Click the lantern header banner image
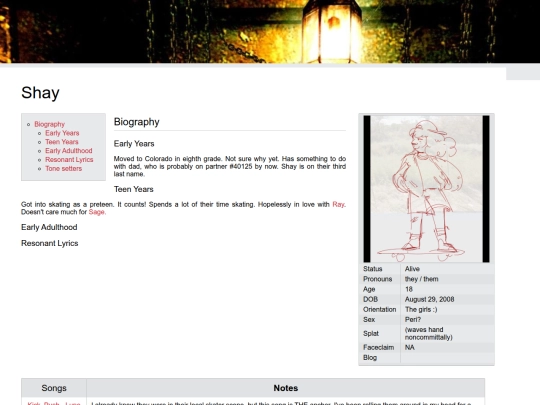 click(x=270, y=31)
